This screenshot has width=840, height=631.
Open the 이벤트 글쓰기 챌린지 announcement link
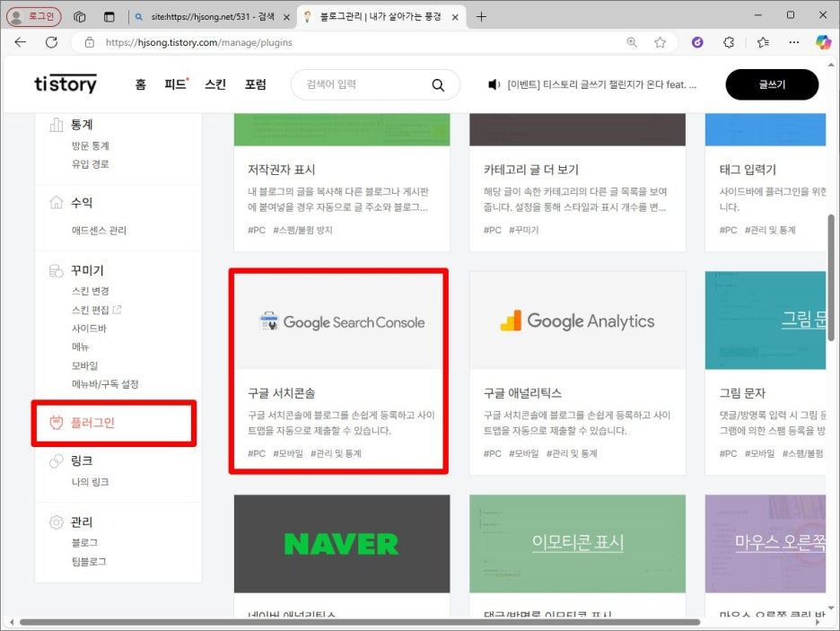tap(602, 84)
